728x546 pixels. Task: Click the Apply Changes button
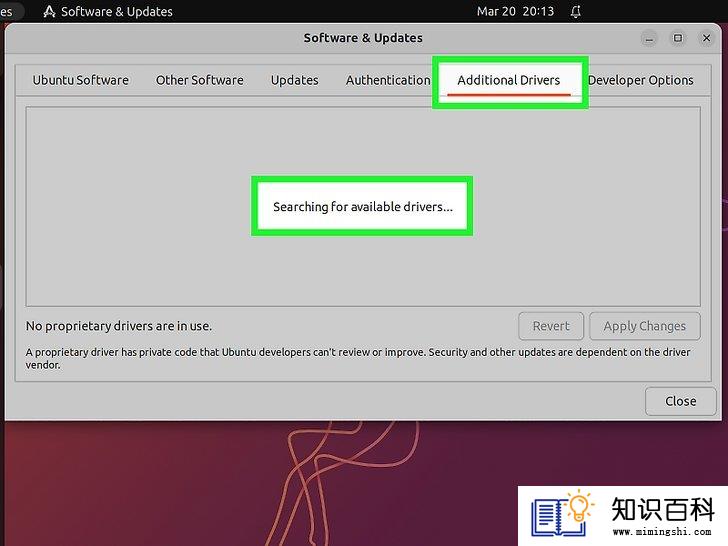click(645, 326)
